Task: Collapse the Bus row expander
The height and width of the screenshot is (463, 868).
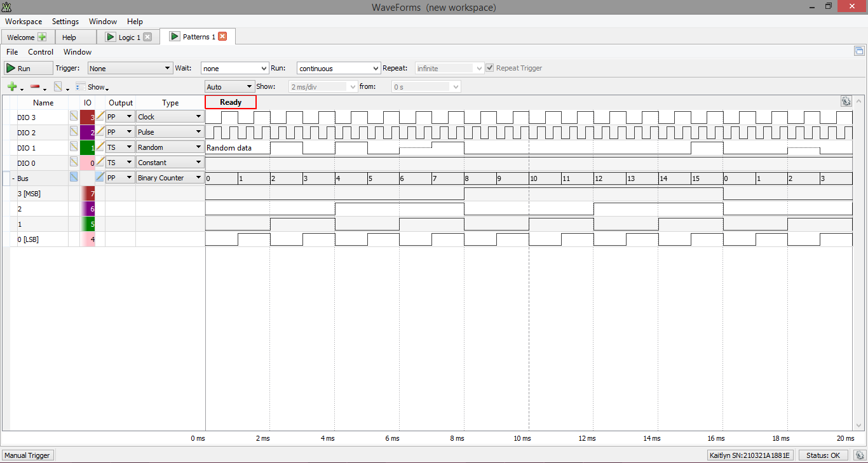Action: (x=13, y=178)
